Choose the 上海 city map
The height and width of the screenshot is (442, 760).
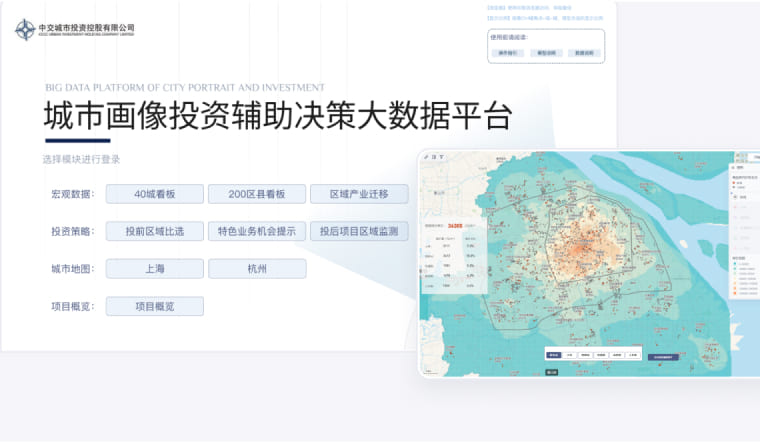click(x=155, y=269)
